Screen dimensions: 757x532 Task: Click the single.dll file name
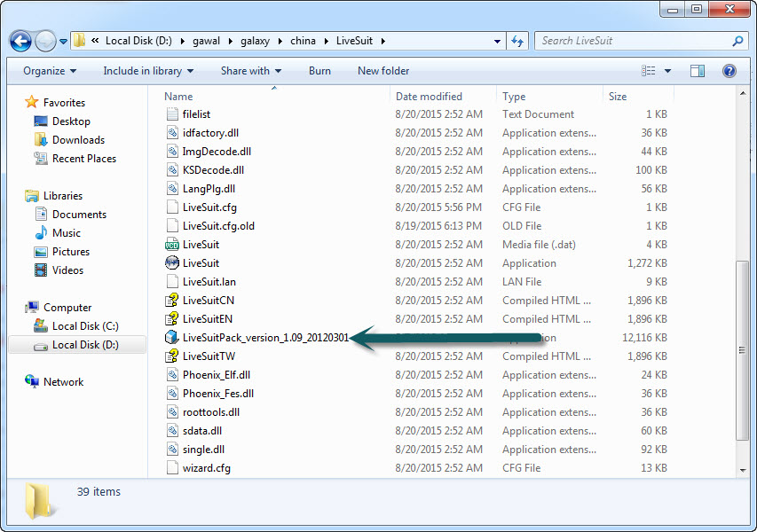tap(204, 450)
